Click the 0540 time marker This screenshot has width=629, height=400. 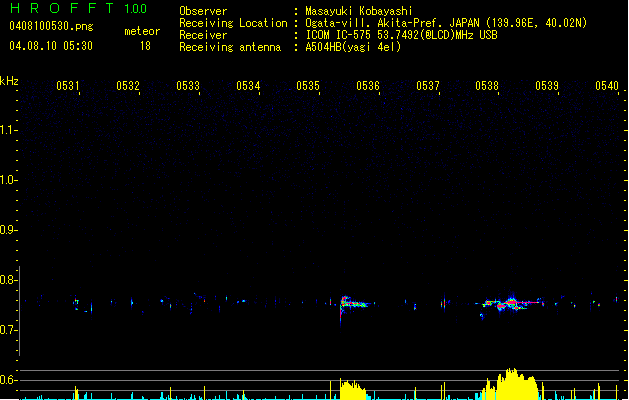point(607,86)
